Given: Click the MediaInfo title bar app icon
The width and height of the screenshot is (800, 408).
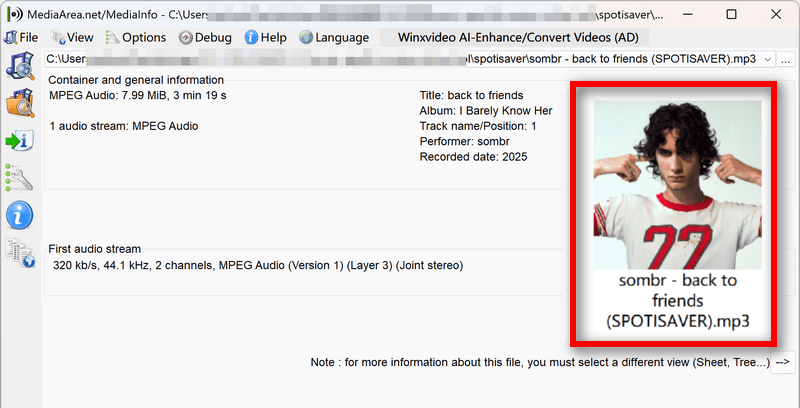Looking at the screenshot, I should 15,14.
